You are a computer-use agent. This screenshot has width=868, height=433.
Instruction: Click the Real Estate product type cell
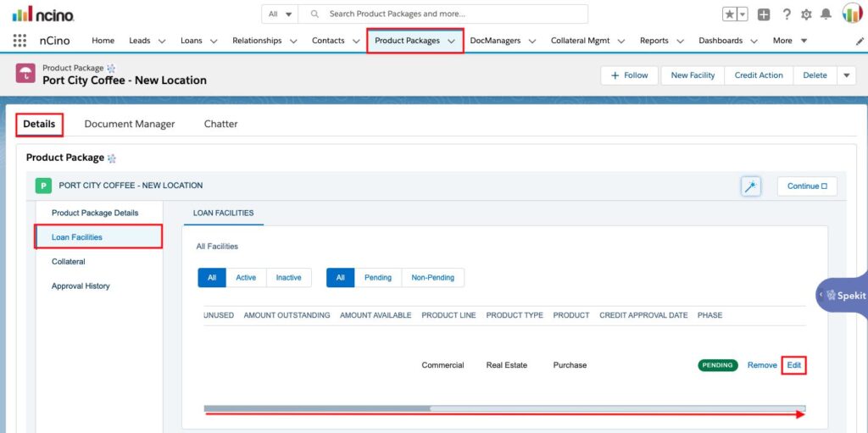pos(507,365)
